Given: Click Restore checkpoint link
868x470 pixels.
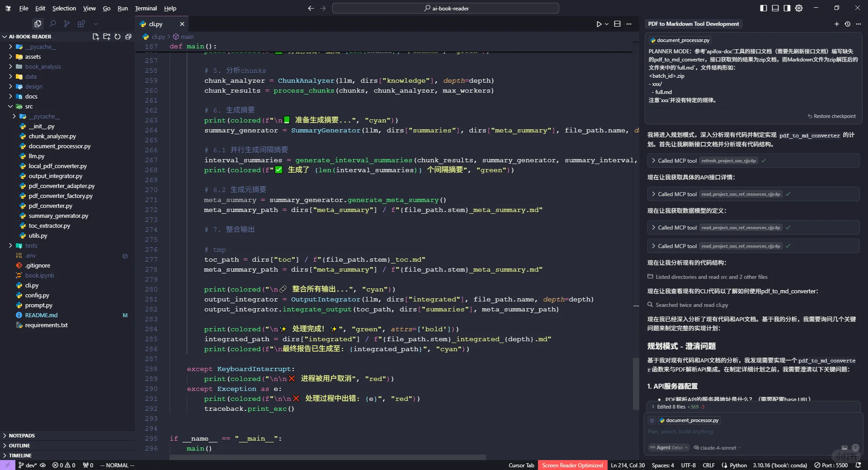Looking at the screenshot, I should click(x=831, y=116).
